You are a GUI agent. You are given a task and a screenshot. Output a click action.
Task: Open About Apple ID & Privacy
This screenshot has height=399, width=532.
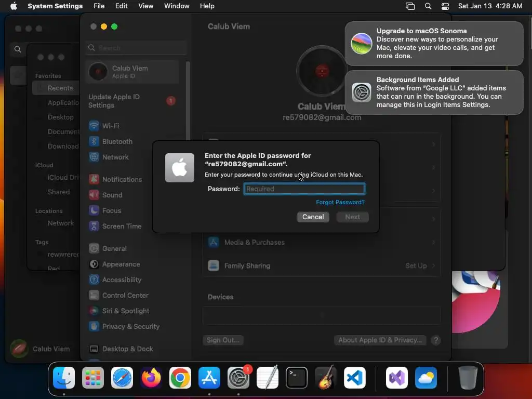pos(380,340)
